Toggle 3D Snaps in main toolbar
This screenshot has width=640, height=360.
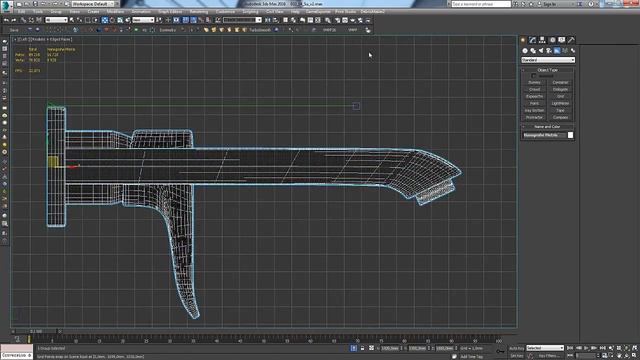(186, 20)
